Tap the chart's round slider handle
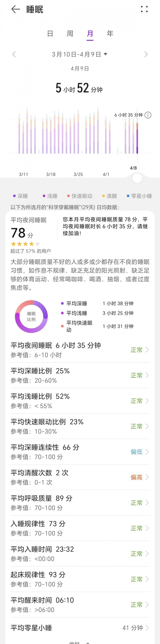 [137, 178]
